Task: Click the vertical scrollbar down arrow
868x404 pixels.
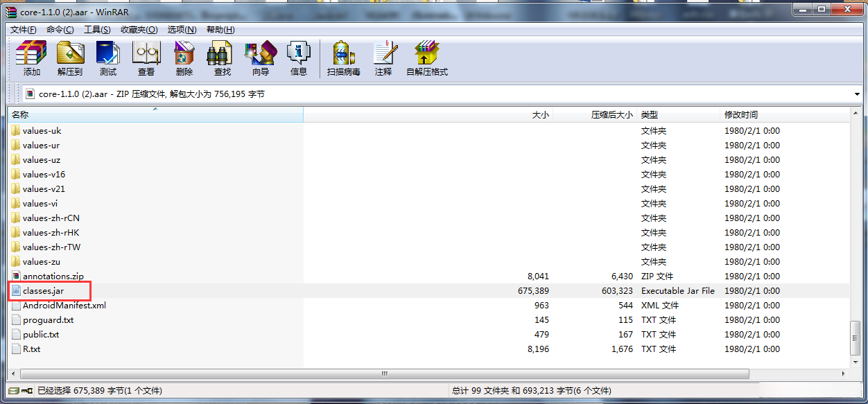Action: point(856,362)
